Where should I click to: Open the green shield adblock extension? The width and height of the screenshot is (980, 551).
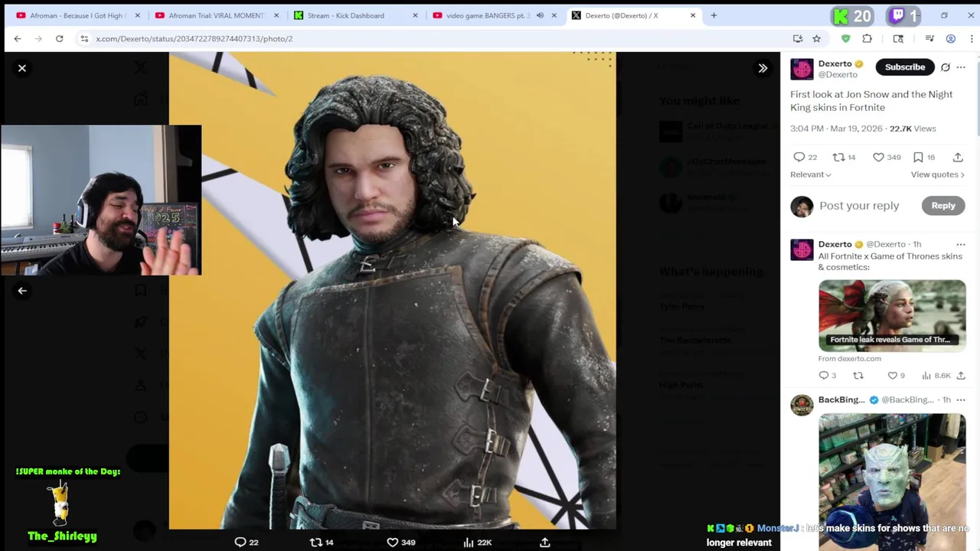coord(845,38)
